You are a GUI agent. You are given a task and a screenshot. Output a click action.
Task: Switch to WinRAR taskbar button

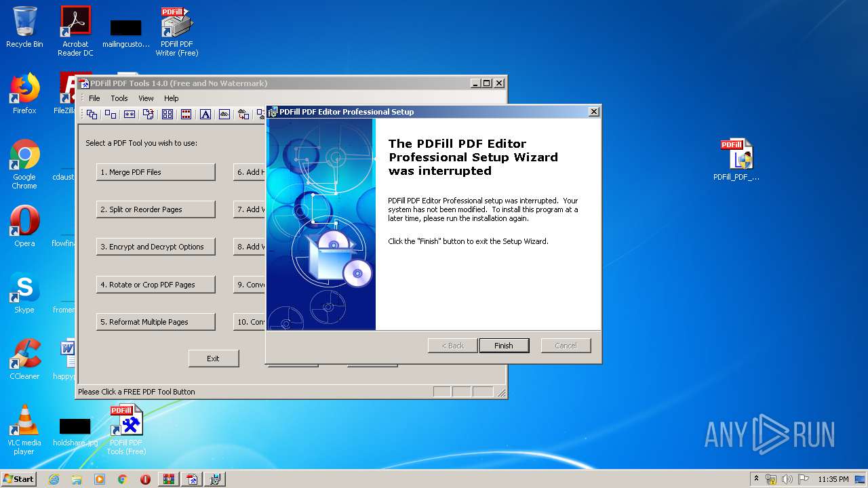coord(169,479)
